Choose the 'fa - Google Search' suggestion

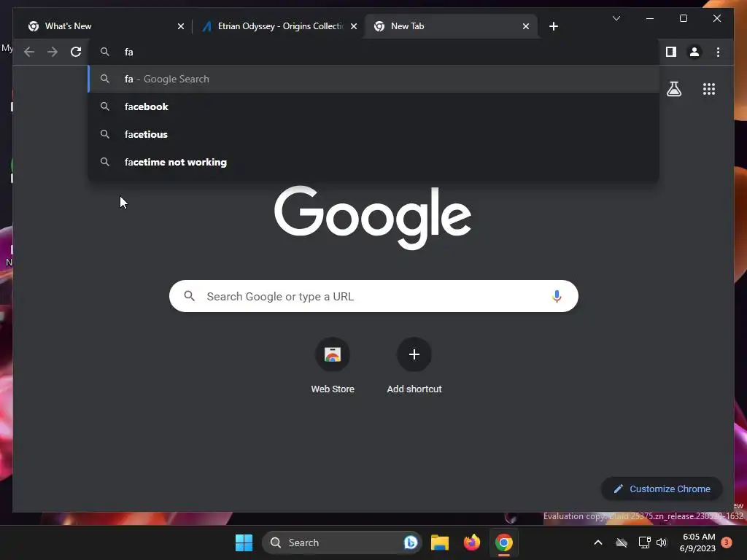pyautogui.click(x=373, y=79)
